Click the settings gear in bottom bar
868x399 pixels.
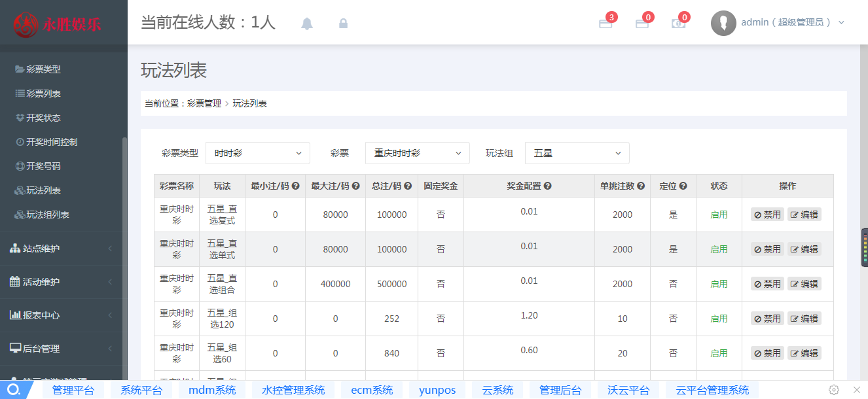pyautogui.click(x=834, y=390)
